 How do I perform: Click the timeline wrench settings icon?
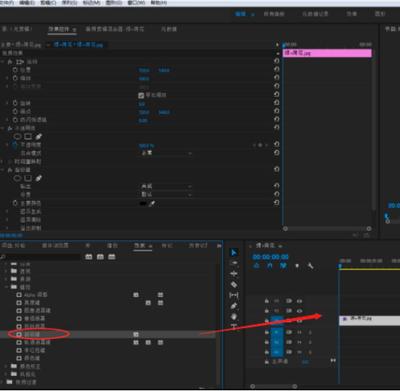pos(310,266)
